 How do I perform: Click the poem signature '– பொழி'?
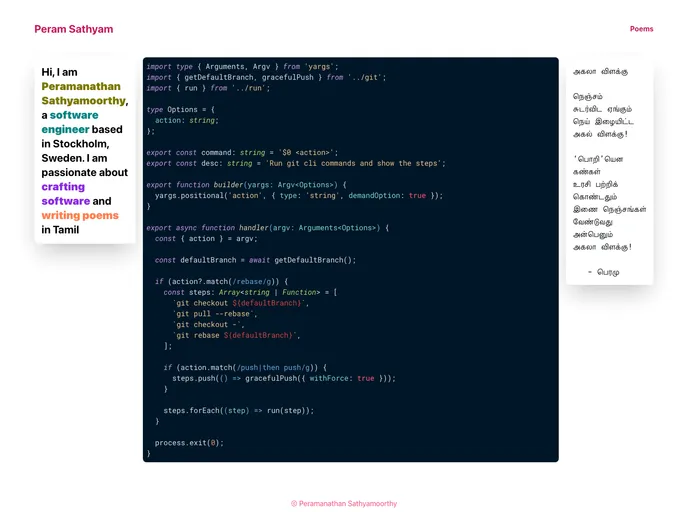click(x=603, y=272)
